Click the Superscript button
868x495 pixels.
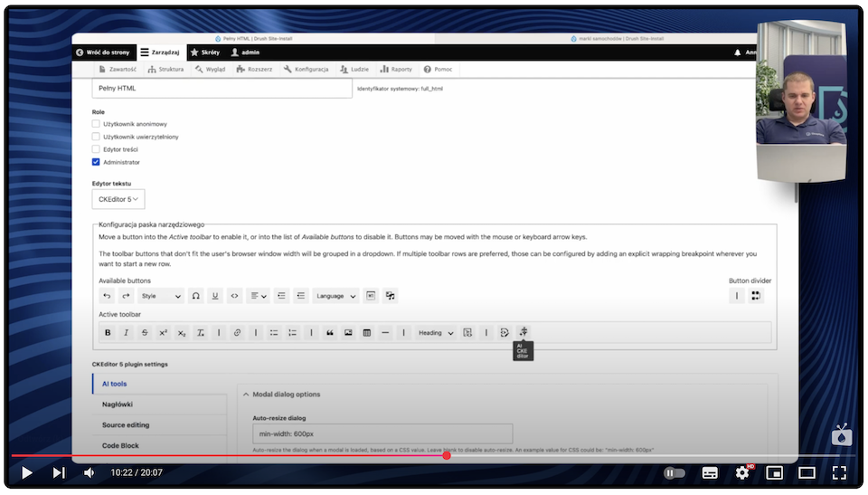164,333
